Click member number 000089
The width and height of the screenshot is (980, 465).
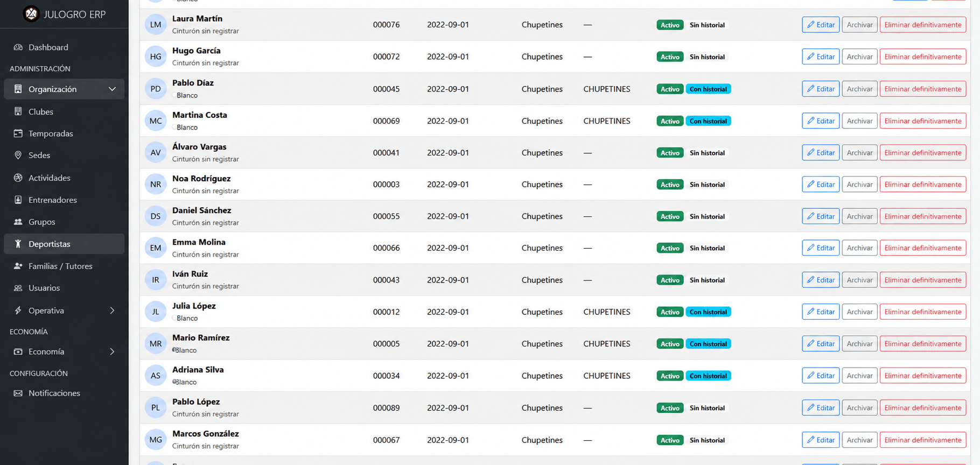coord(386,408)
